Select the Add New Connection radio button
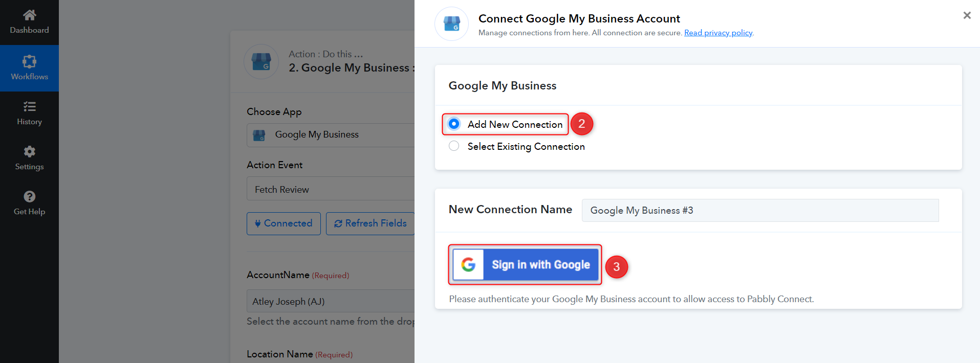The width and height of the screenshot is (980, 363). coord(454,124)
